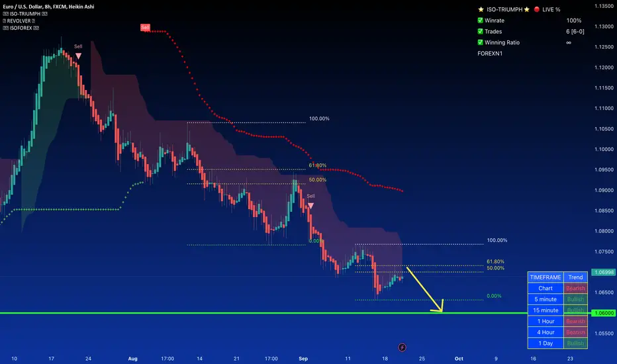Click the 100% winrate value
The image size is (617, 364).
click(574, 21)
